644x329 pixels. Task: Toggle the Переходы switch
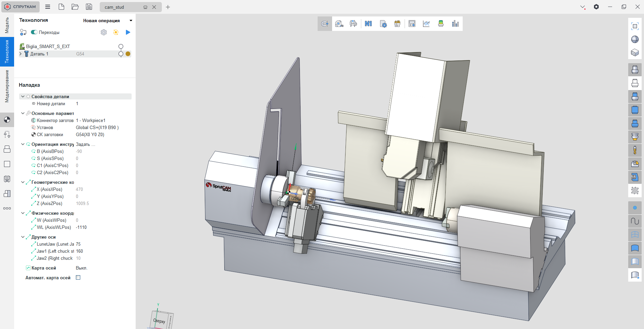pos(34,32)
